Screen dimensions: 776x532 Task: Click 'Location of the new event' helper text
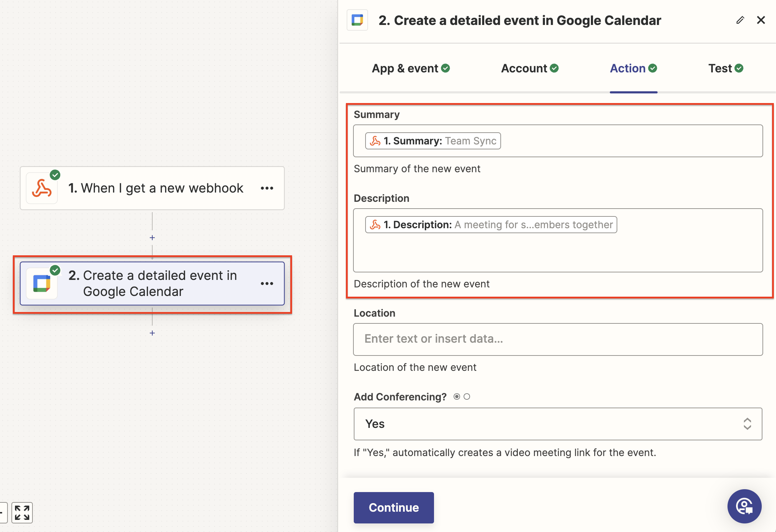coord(415,367)
